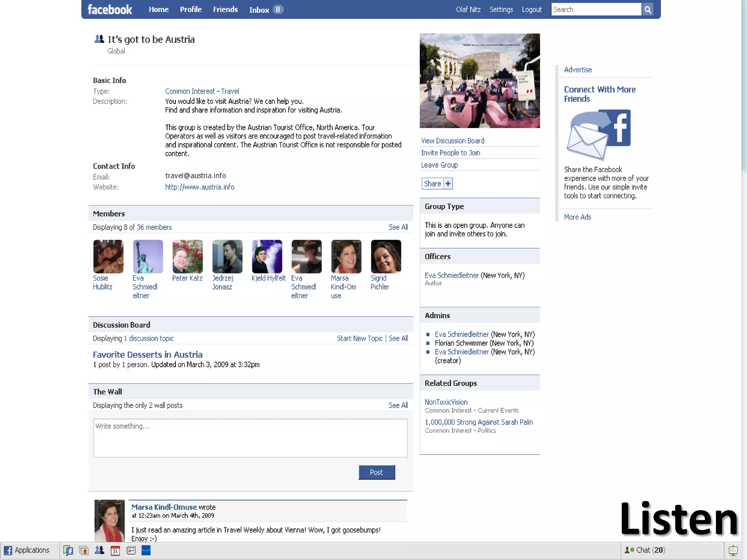Click in the Write something text box

(x=250, y=438)
